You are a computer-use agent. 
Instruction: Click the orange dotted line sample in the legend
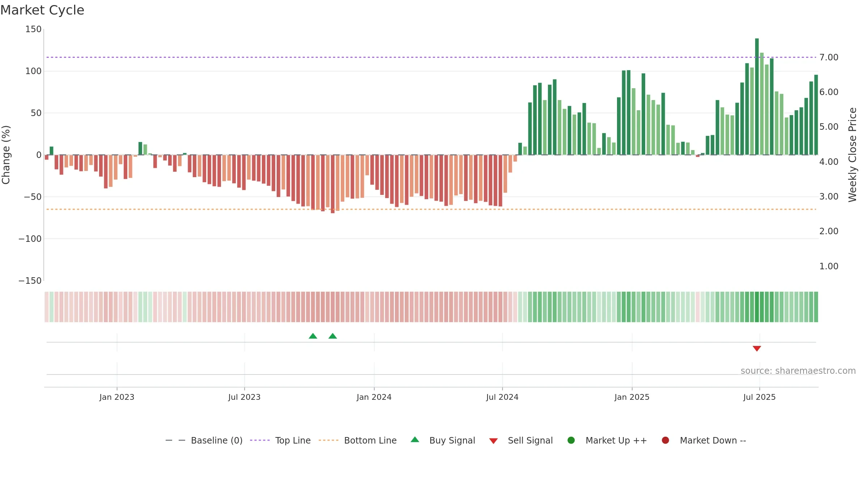(328, 440)
